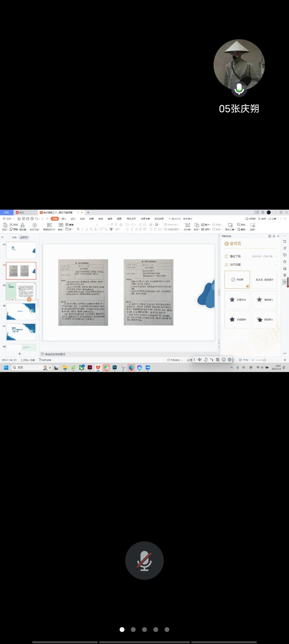Select slide 36 thumbnail in the slide panel

tap(21, 311)
